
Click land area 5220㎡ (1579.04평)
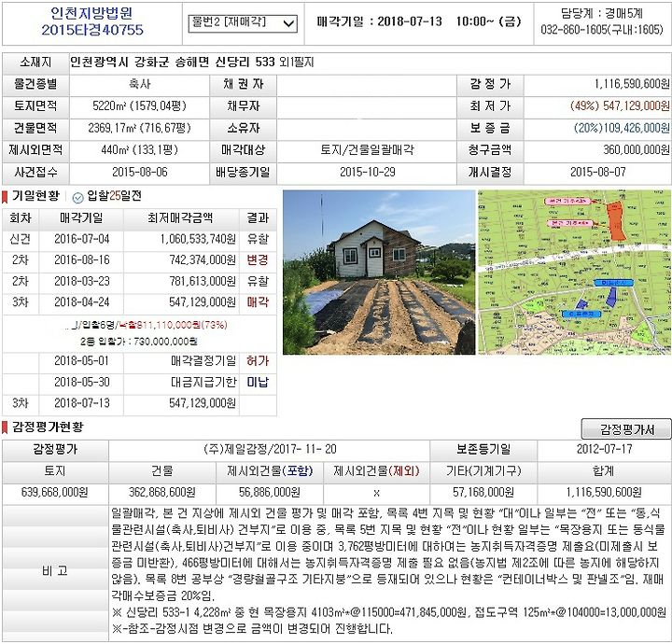tap(139, 105)
